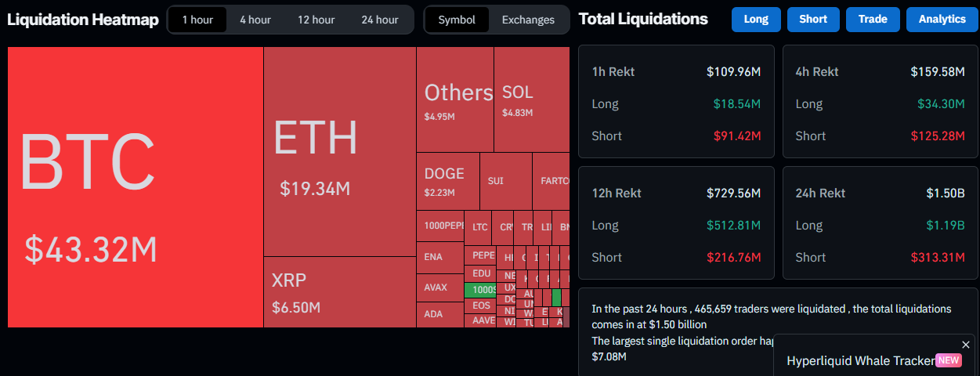The width and height of the screenshot is (980, 376).
Task: Choose the 24 hour timeframe
Action: pos(380,20)
